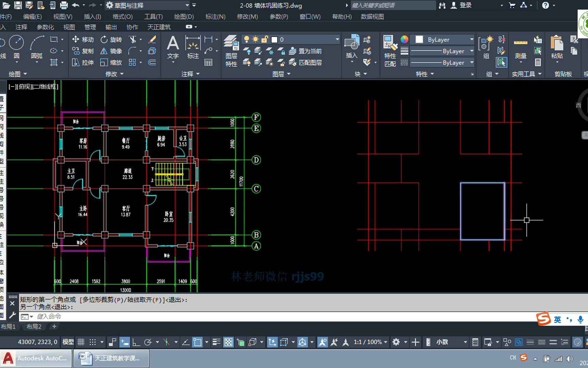
Task: Open the lineweight ByLayer dropdown
Action: (x=442, y=51)
